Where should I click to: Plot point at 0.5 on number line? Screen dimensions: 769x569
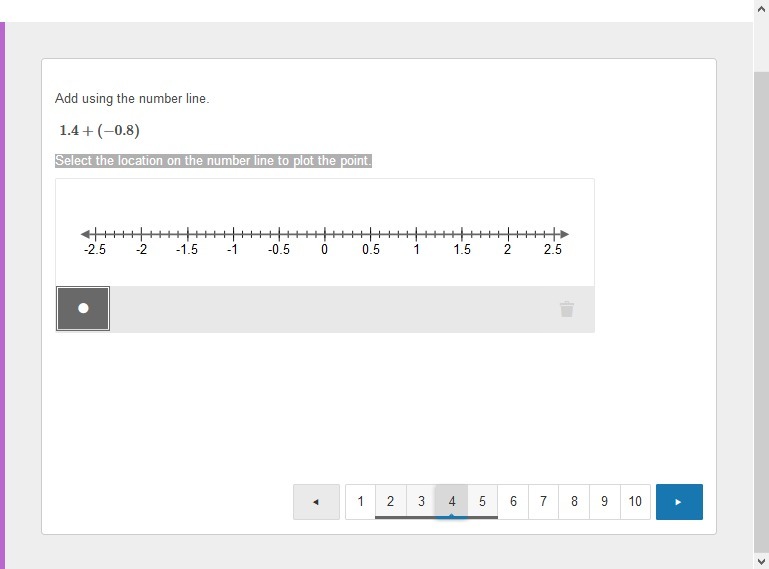coord(370,234)
